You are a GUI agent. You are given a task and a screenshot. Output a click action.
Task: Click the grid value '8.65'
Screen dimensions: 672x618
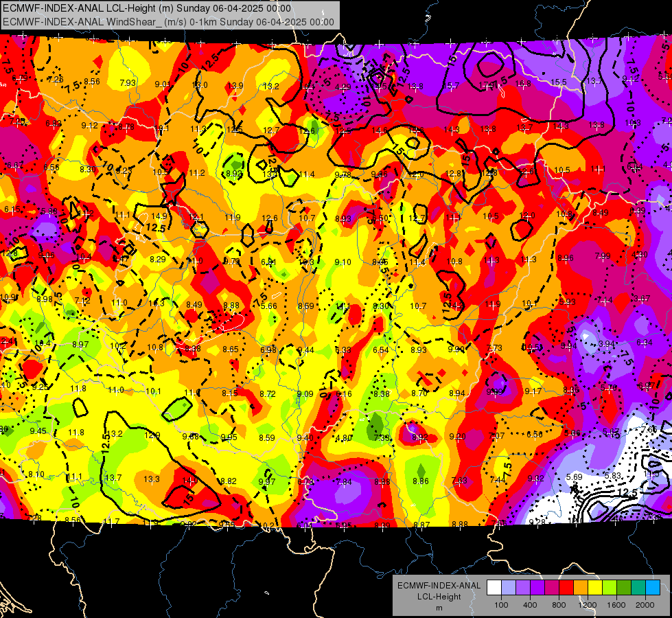pos(231,349)
